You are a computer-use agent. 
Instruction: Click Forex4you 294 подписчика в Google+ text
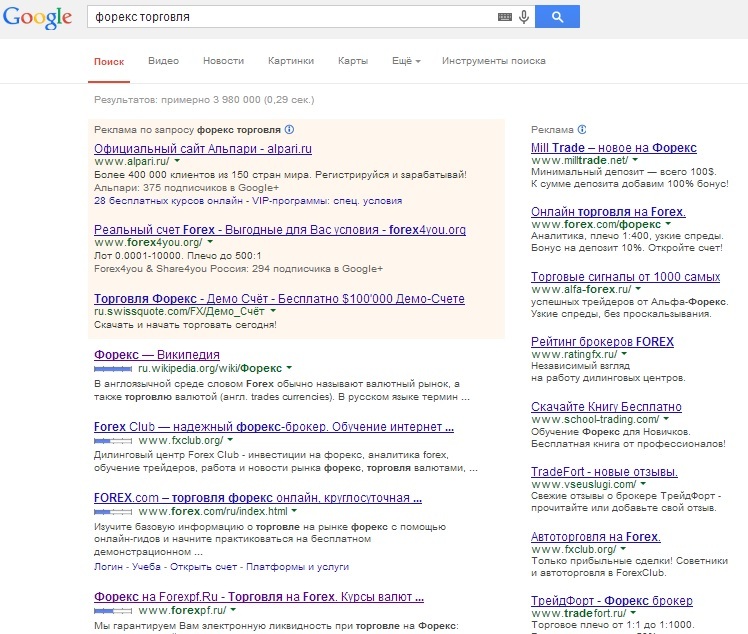(239, 269)
